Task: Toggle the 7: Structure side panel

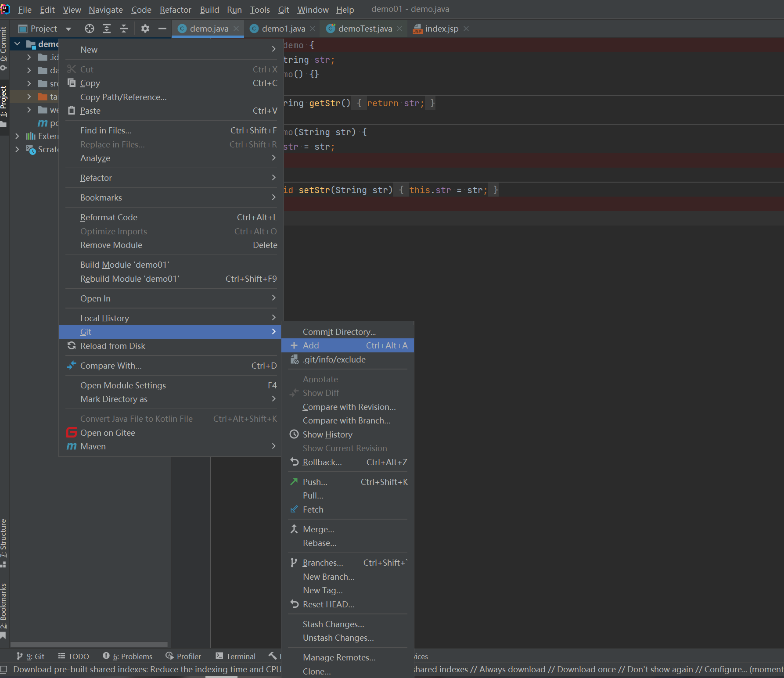Action: coord(4,543)
